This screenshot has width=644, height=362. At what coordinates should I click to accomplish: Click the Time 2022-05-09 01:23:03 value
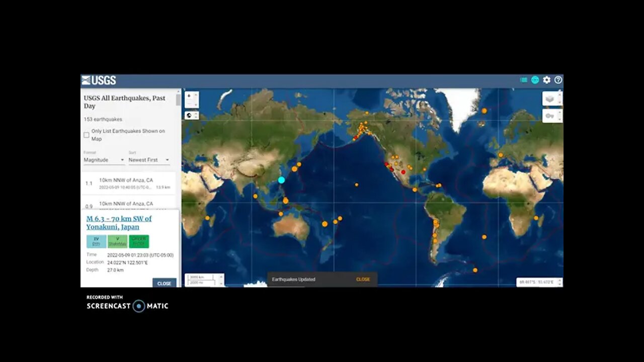(x=140, y=255)
